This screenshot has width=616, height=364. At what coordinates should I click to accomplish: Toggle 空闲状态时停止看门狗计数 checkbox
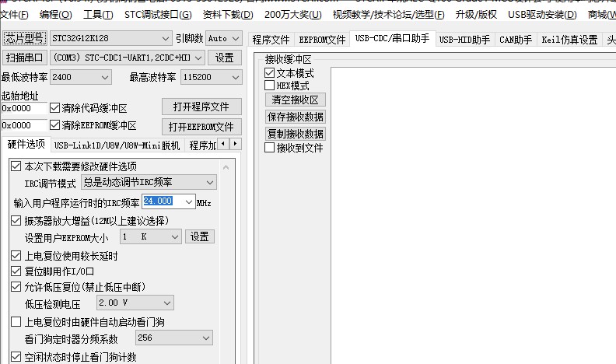16,357
